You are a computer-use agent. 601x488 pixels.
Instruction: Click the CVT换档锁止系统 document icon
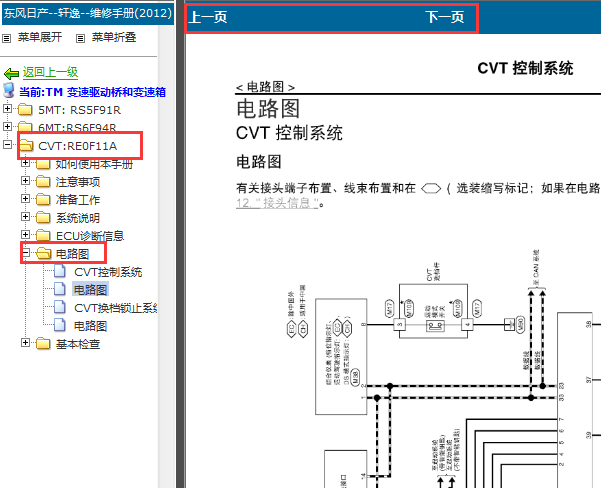(x=60, y=307)
